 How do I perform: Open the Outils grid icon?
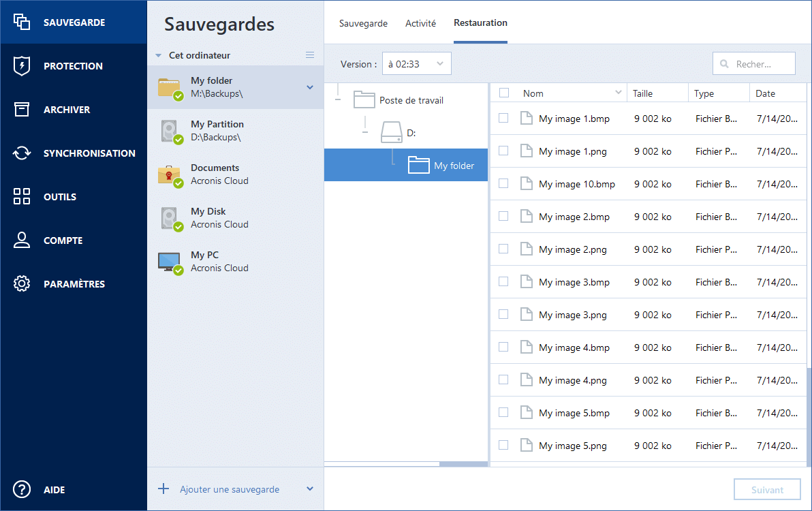pyautogui.click(x=22, y=197)
